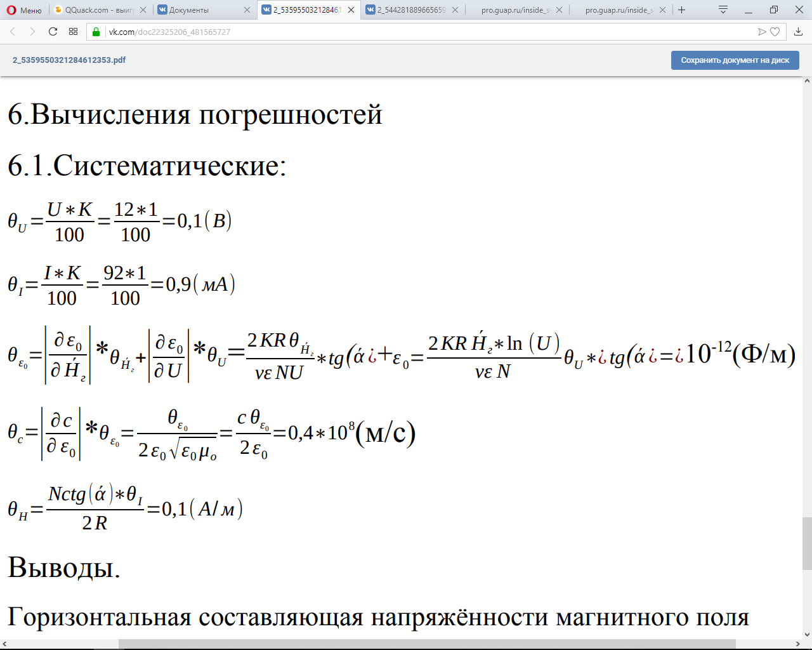Switch to the QQuack.com tab
Image resolution: width=812 pixels, height=650 pixels.
(100, 10)
